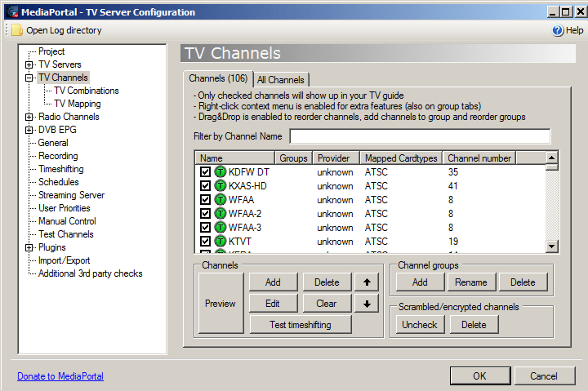Uncheck the KXAS-HD channel checkbox

tap(205, 186)
